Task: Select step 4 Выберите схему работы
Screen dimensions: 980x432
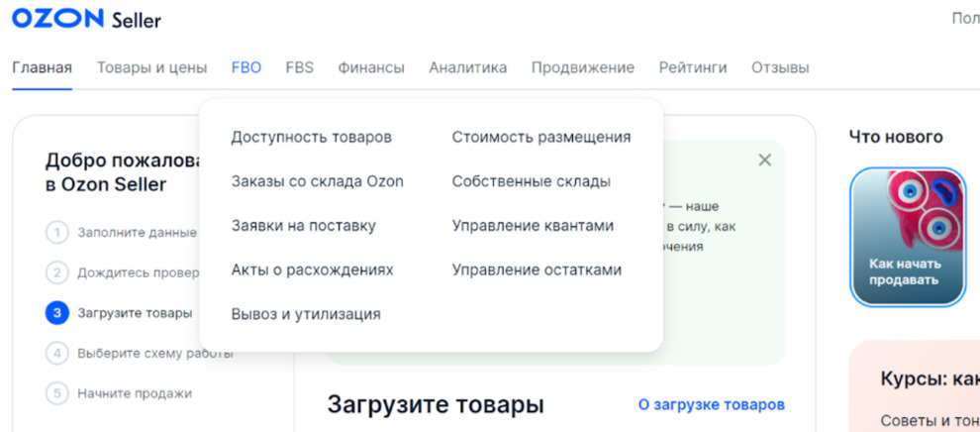Action: click(140, 353)
